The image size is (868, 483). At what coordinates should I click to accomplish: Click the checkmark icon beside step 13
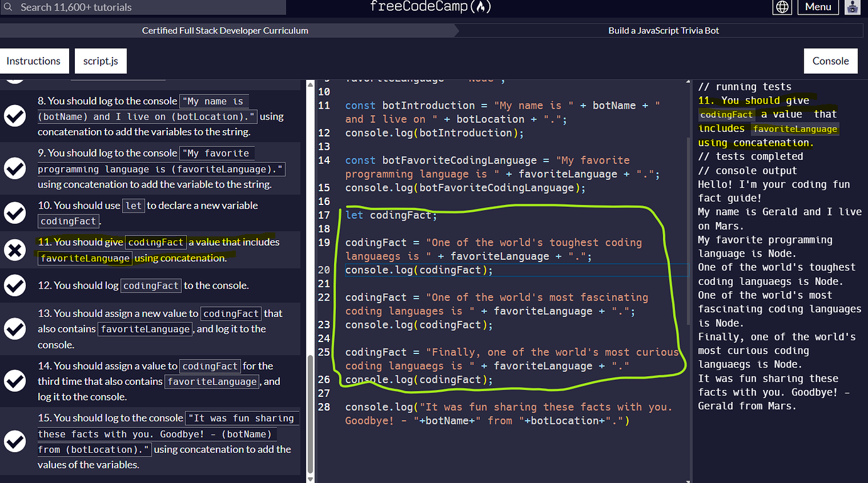tap(15, 328)
